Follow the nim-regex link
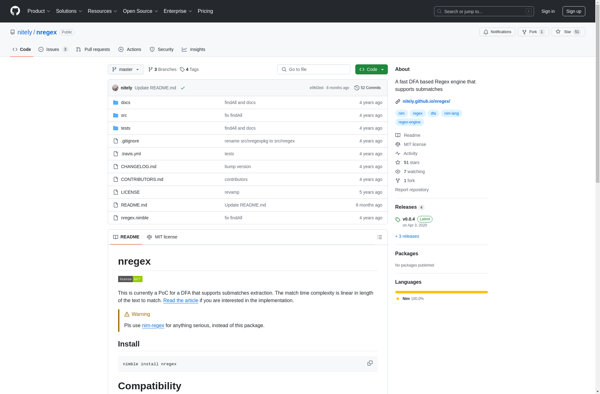The image size is (600, 394). [153, 325]
